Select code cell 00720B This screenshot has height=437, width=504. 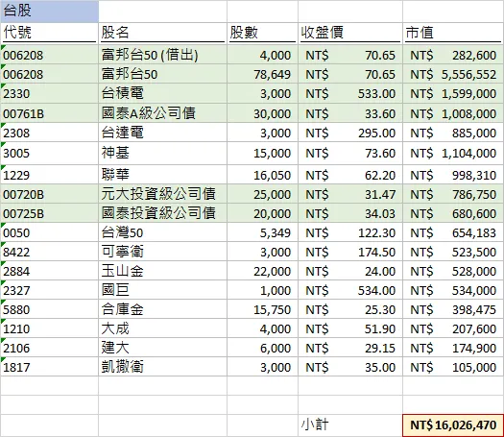coord(50,194)
